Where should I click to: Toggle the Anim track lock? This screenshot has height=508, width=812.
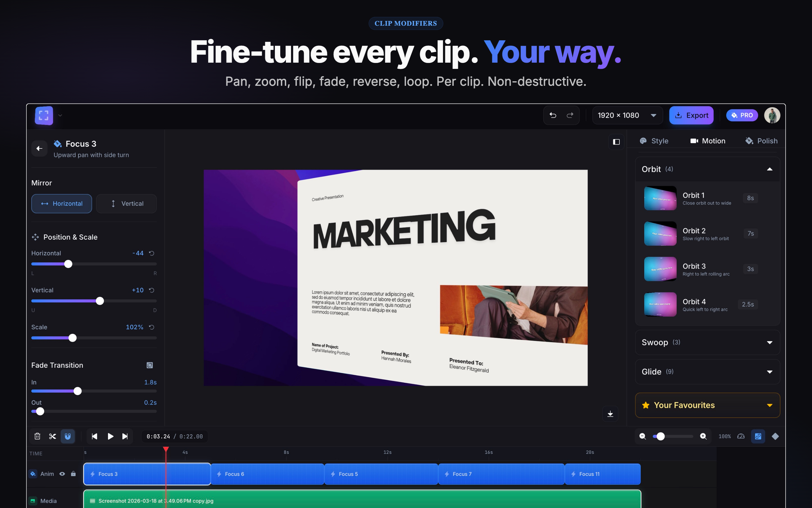pos(73,474)
